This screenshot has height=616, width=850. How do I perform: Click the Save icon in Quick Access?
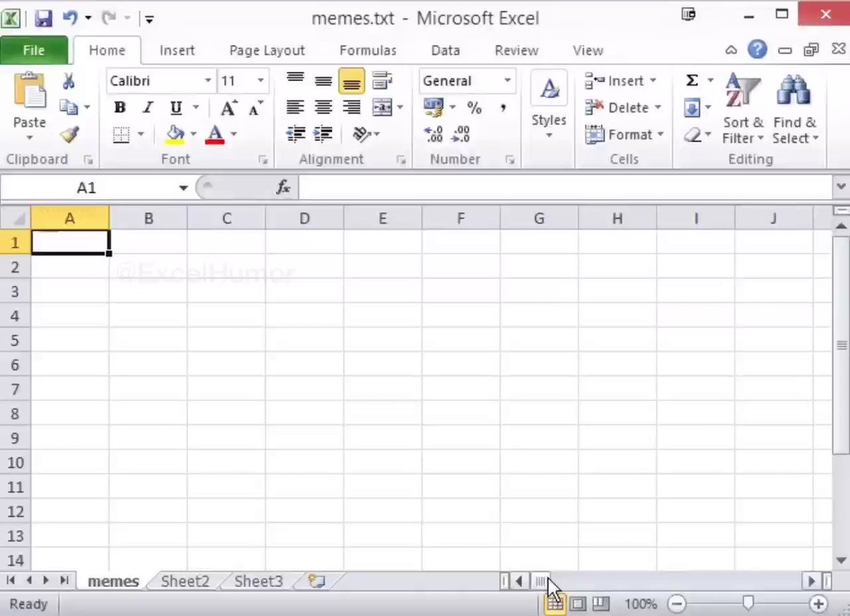[x=43, y=18]
